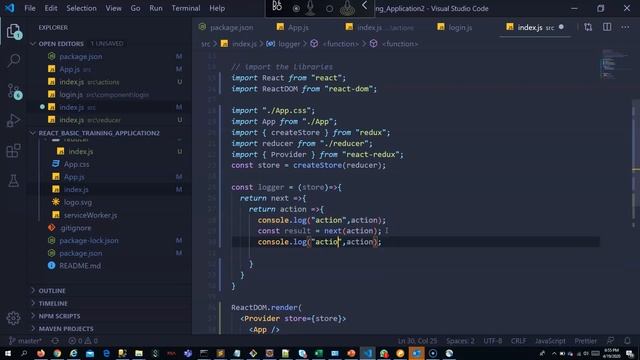Screen dimensions: 640x360
Task: Open serviceWorker.js in the file tree
Action: click(x=90, y=215)
